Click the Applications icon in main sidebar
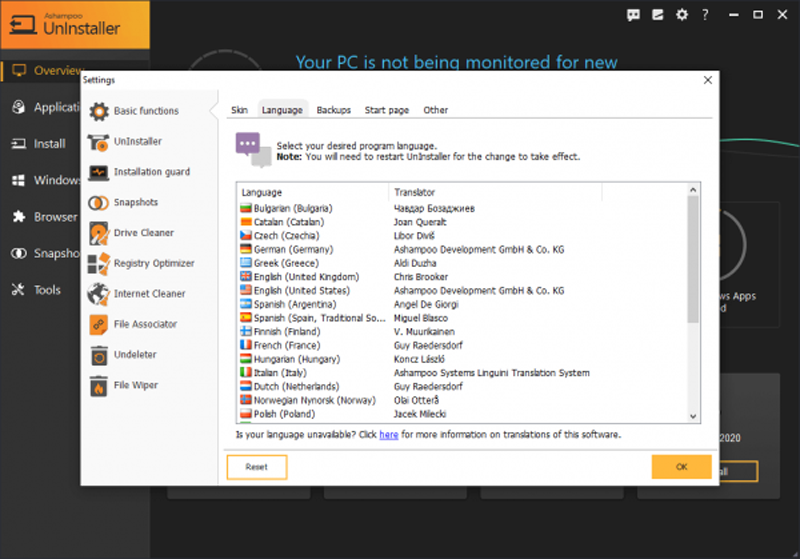Viewport: 800px width, 559px height. coord(19,107)
